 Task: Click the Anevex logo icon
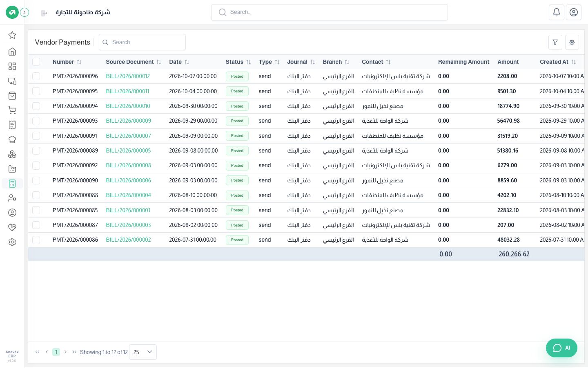point(12,12)
